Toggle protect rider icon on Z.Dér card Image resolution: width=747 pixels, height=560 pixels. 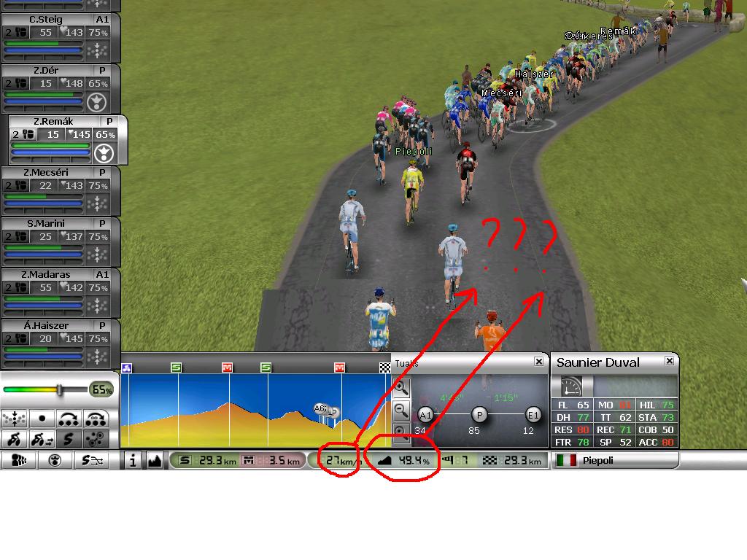click(x=97, y=102)
